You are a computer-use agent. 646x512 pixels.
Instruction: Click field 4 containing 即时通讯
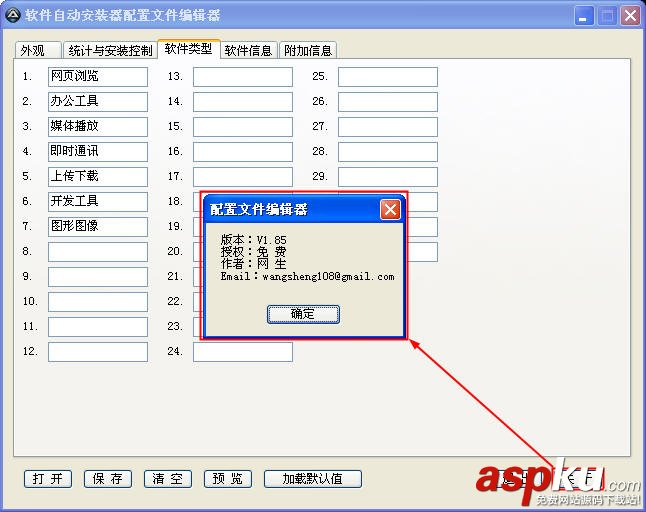click(98, 152)
